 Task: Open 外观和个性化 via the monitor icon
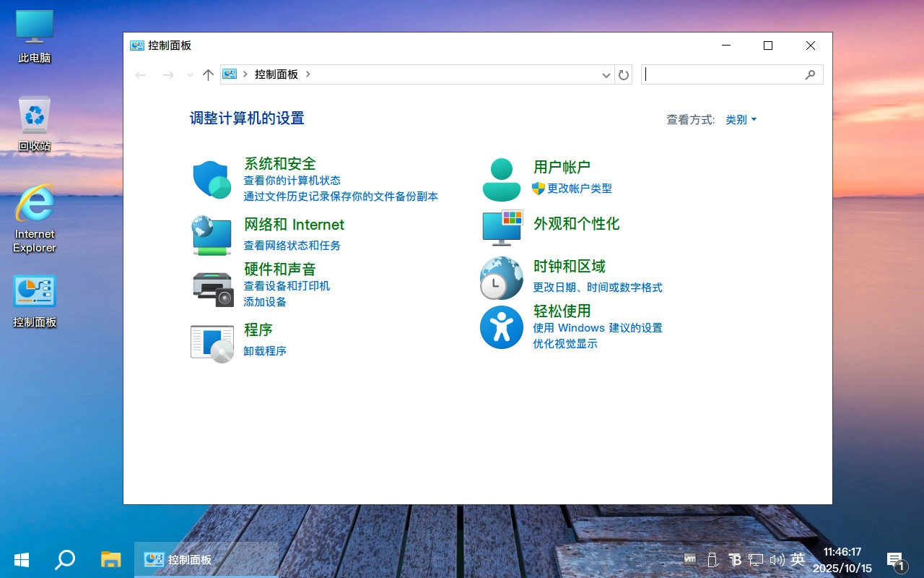501,228
